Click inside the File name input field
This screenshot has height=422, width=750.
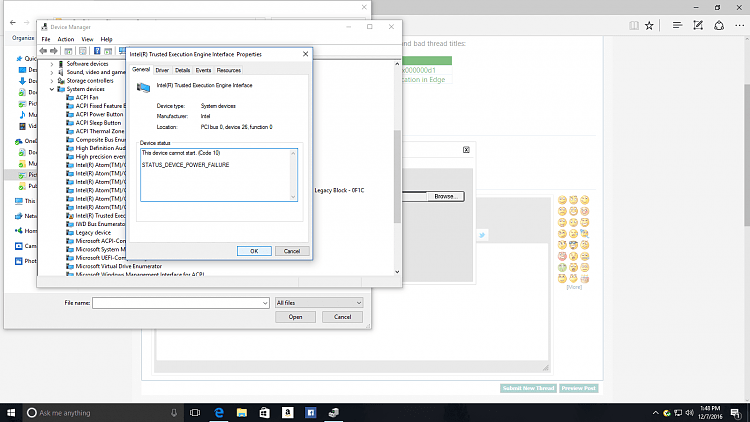(177, 303)
